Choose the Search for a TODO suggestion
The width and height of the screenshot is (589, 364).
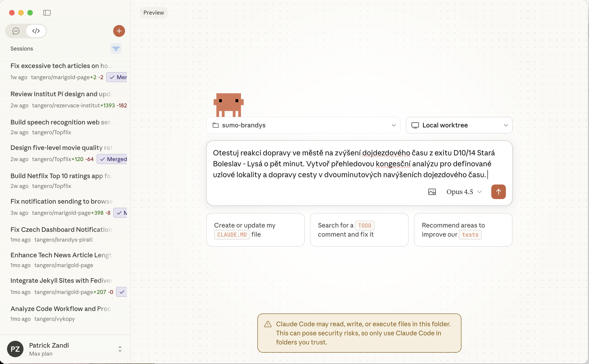[359, 230]
